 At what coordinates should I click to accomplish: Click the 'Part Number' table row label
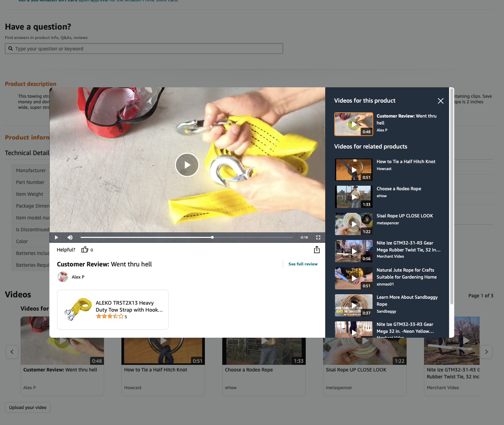click(x=30, y=182)
